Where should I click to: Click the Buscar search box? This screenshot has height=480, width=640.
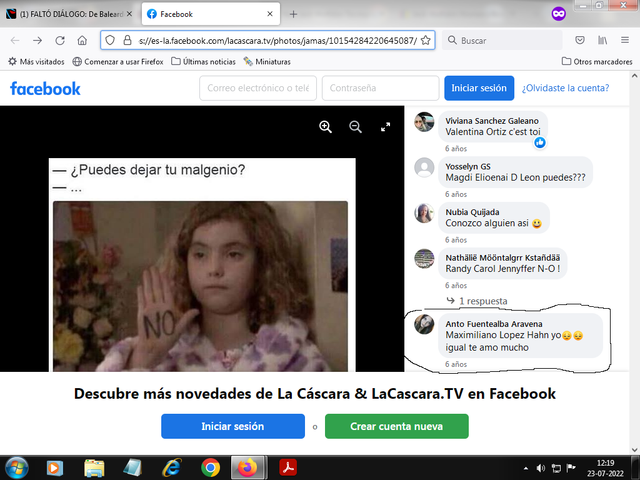[x=502, y=40]
